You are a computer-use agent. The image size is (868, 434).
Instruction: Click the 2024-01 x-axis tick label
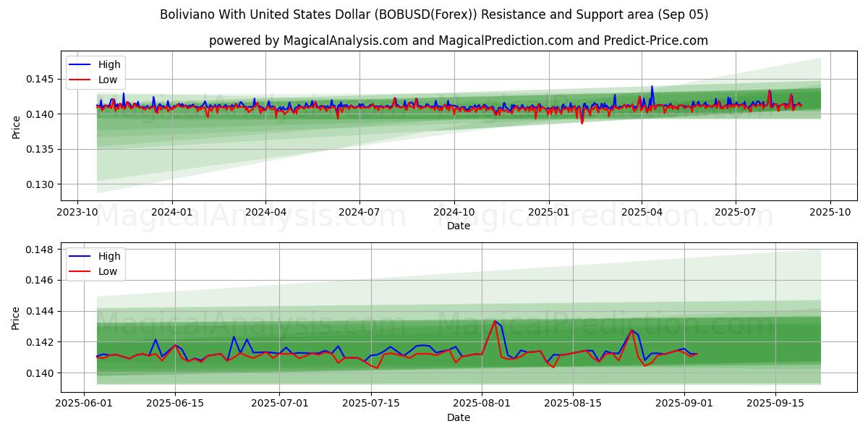pyautogui.click(x=172, y=212)
